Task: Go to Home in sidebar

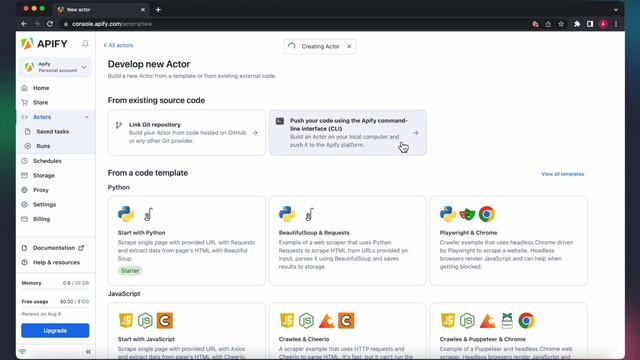Action: [41, 88]
